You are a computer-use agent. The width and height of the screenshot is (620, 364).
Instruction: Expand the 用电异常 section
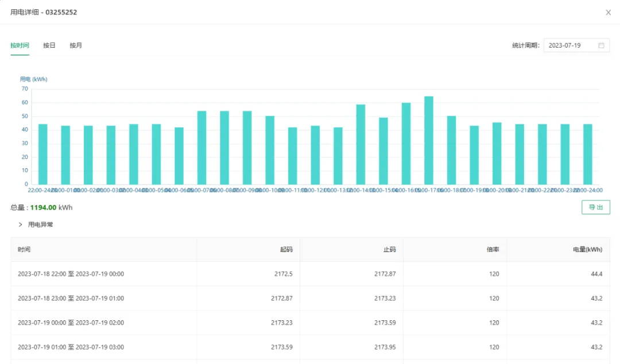coord(36,224)
